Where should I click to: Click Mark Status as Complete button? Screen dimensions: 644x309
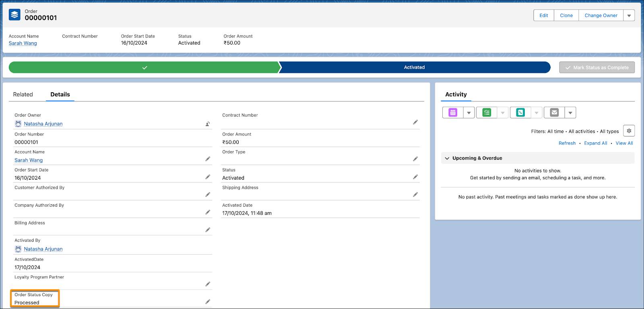597,67
